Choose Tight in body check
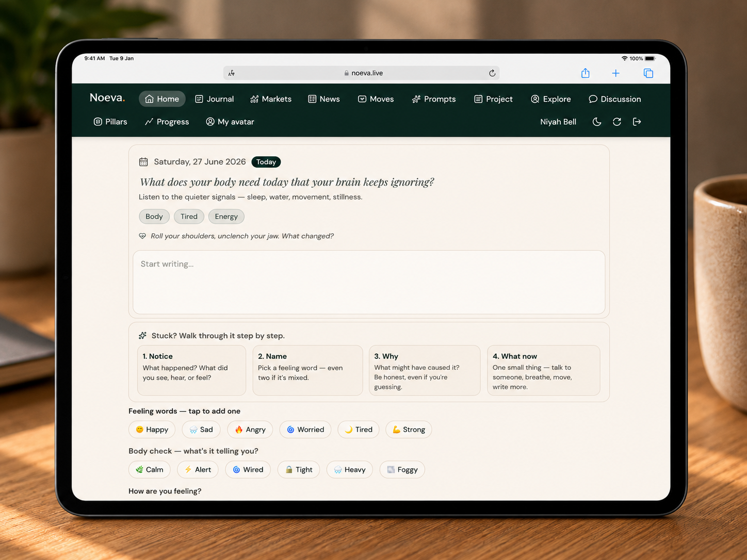Image resolution: width=747 pixels, height=560 pixels. (x=299, y=470)
